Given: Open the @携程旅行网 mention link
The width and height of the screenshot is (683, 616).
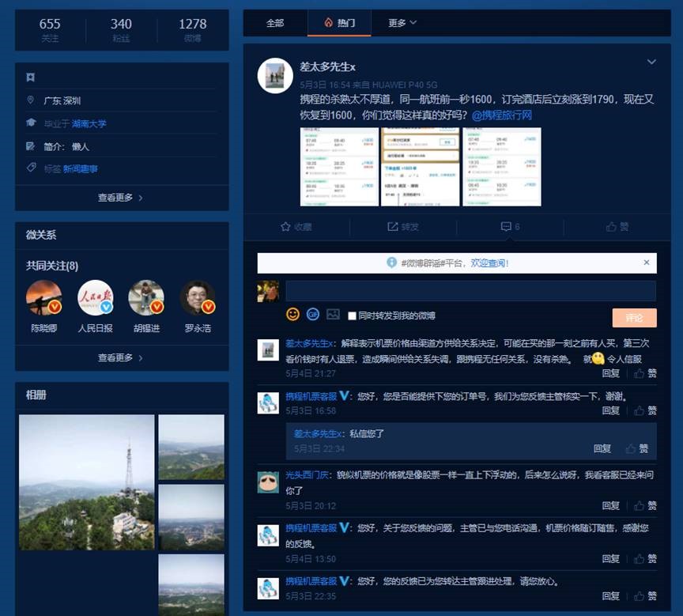Looking at the screenshot, I should (x=501, y=115).
